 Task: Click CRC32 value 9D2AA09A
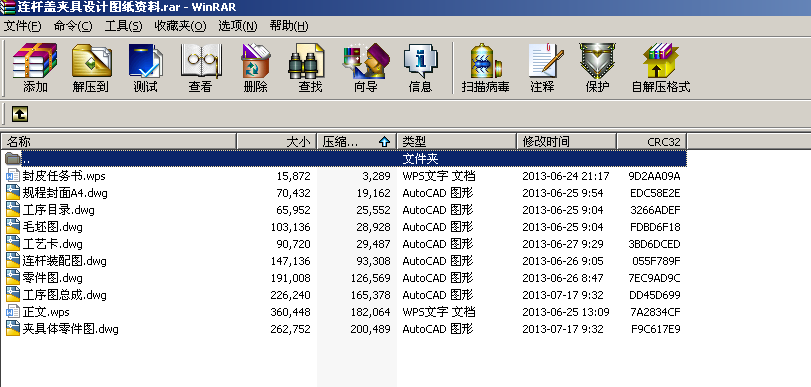[x=654, y=176]
